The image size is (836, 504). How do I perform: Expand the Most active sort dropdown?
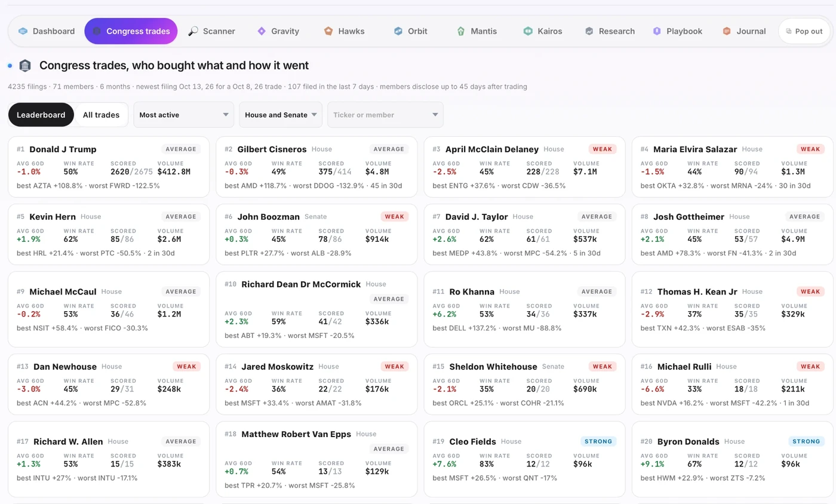[183, 115]
